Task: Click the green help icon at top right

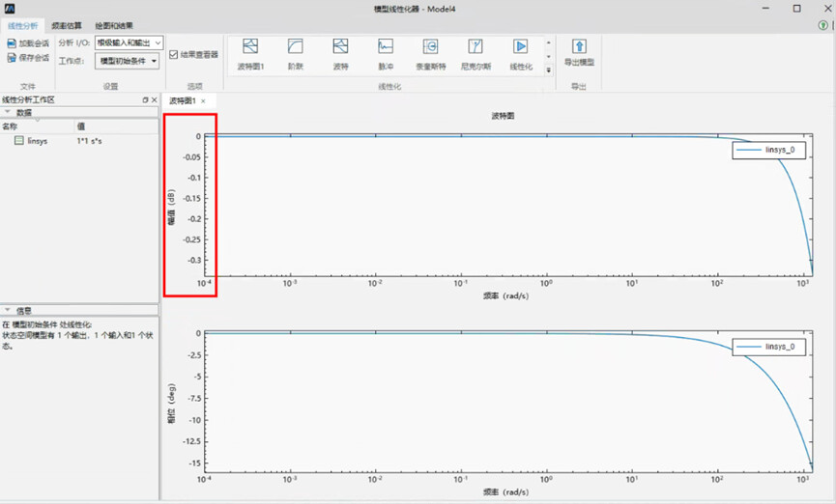Action: click(x=823, y=25)
